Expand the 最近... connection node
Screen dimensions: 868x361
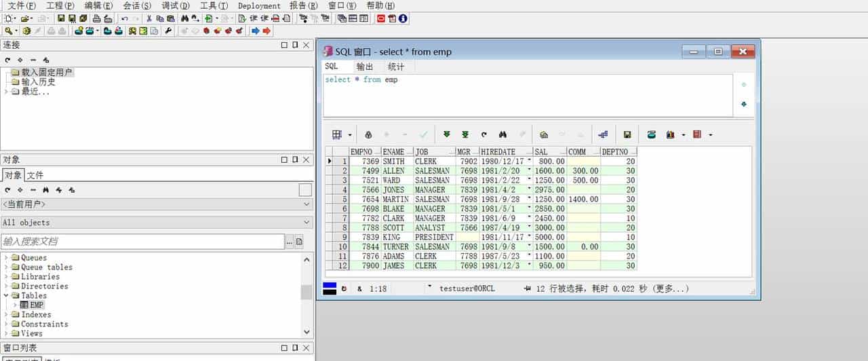tap(5, 92)
